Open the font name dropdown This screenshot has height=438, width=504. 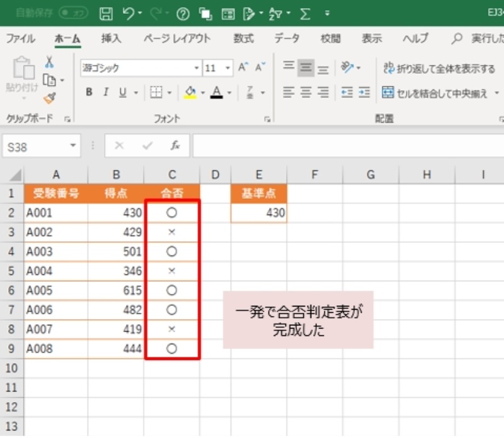coord(197,68)
